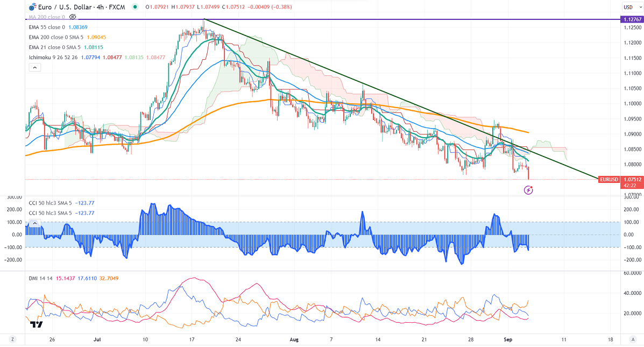644x347 pixels.
Task: Click the open value O1.07921
Action: pyautogui.click(x=157, y=7)
